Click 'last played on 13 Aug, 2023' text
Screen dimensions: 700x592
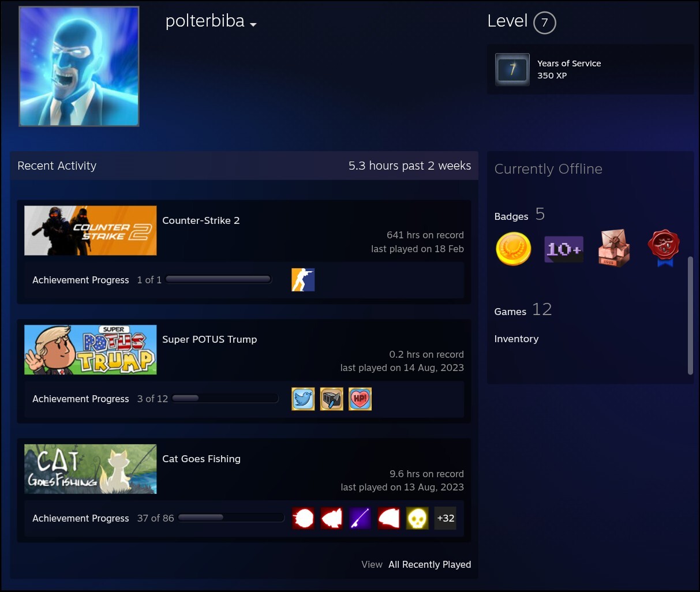(x=402, y=487)
